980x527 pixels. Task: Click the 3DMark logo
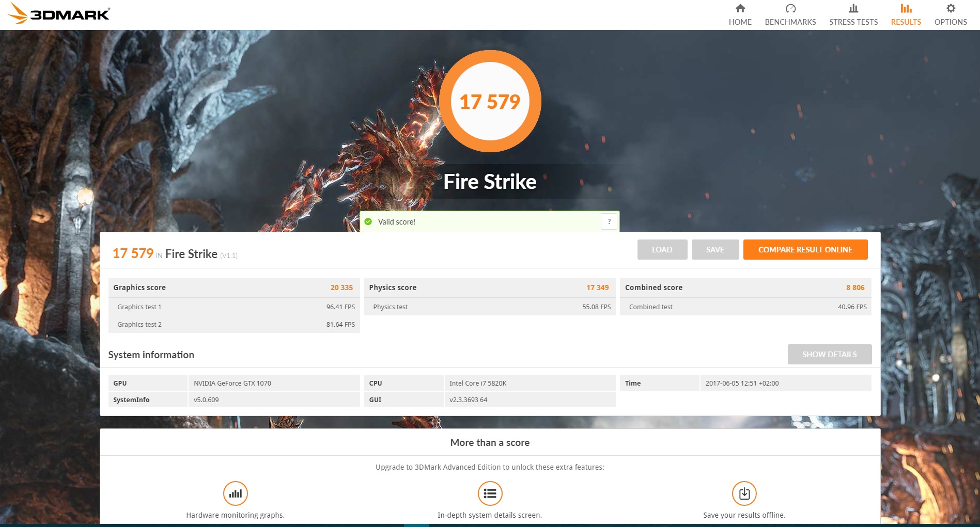[x=59, y=14]
